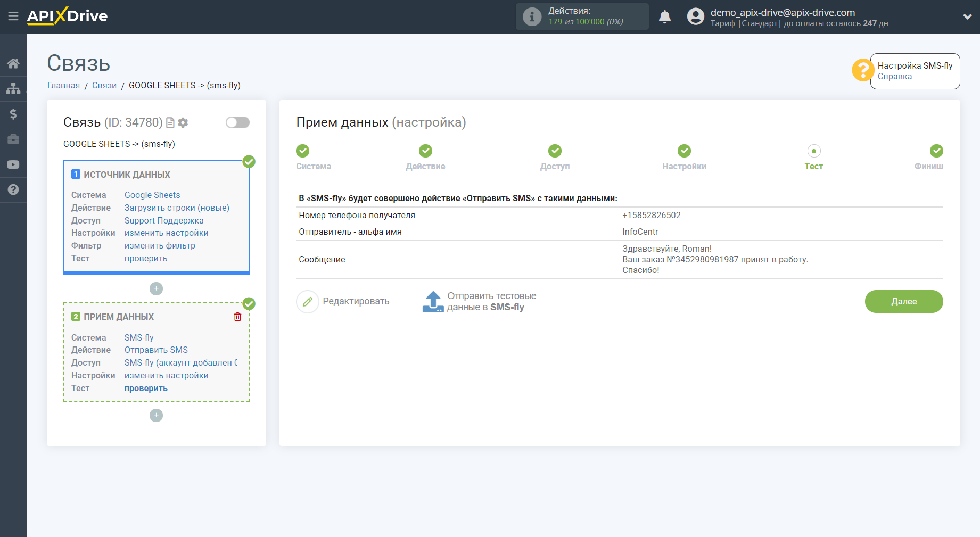This screenshot has width=980, height=537.
Task: Delete the data receiving block trash icon
Action: click(x=237, y=317)
